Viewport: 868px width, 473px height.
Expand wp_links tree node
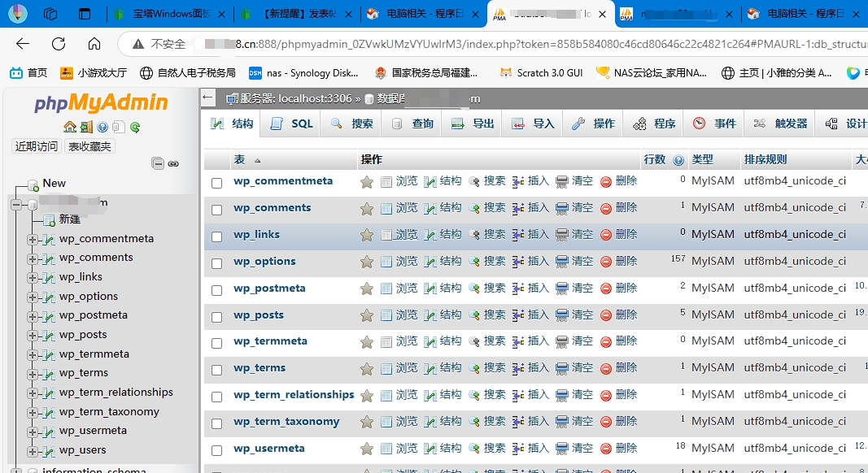coord(32,278)
